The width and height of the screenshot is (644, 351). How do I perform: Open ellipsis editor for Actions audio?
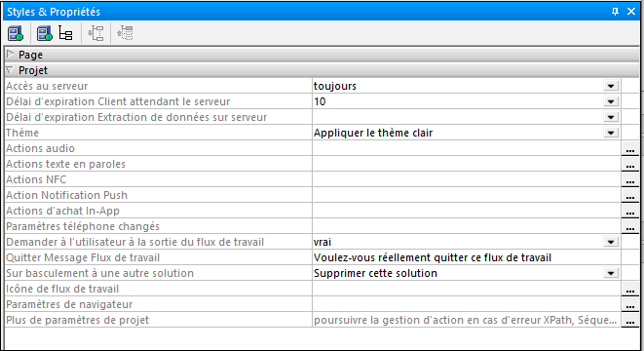[x=630, y=148]
